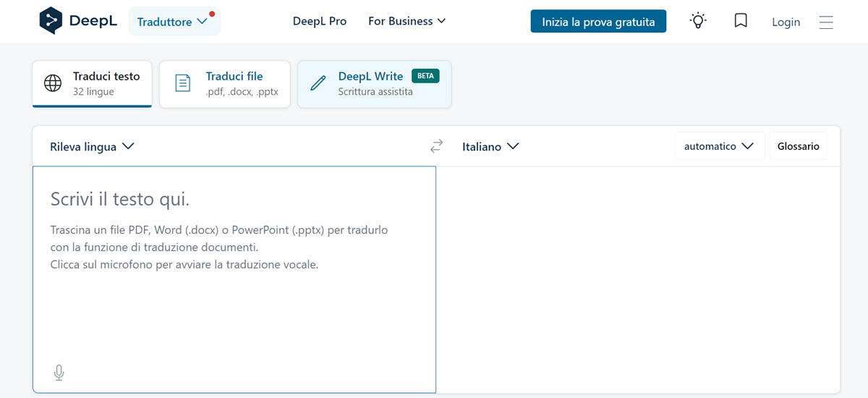The image size is (868, 398).
Task: Start voice translation with the microphone icon
Action: (59, 373)
